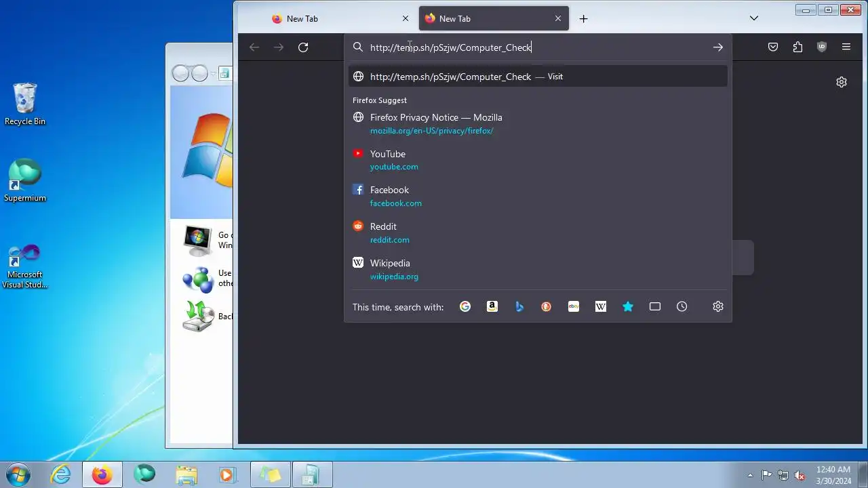Open Firefox Privacy Notice suggestion
This screenshot has width=868, height=488.
click(538, 123)
